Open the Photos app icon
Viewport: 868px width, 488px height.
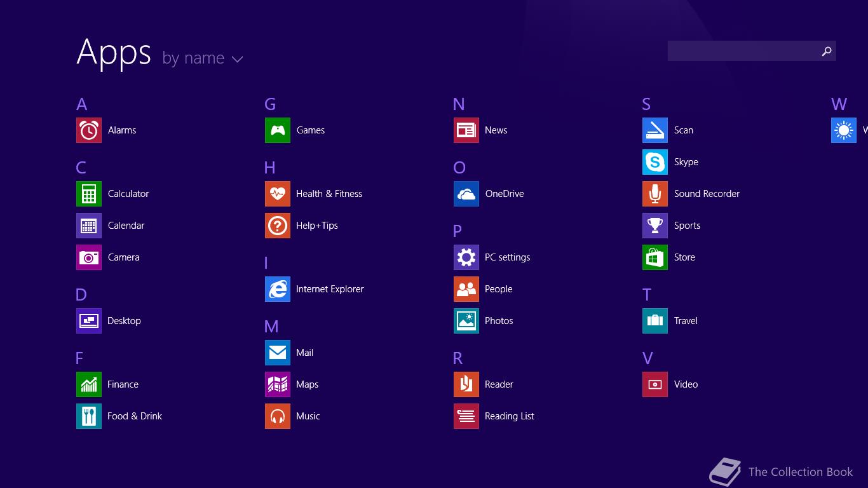tap(466, 321)
